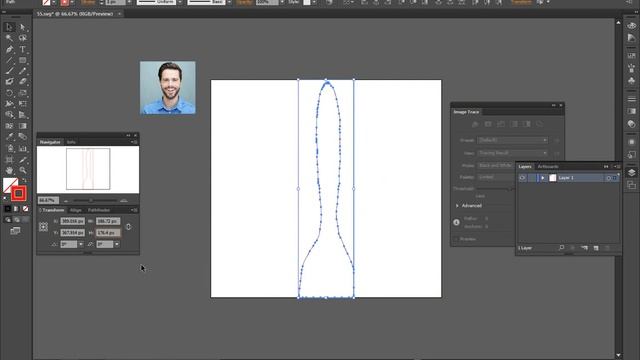Open the Layers panel dock icon

click(631, 172)
